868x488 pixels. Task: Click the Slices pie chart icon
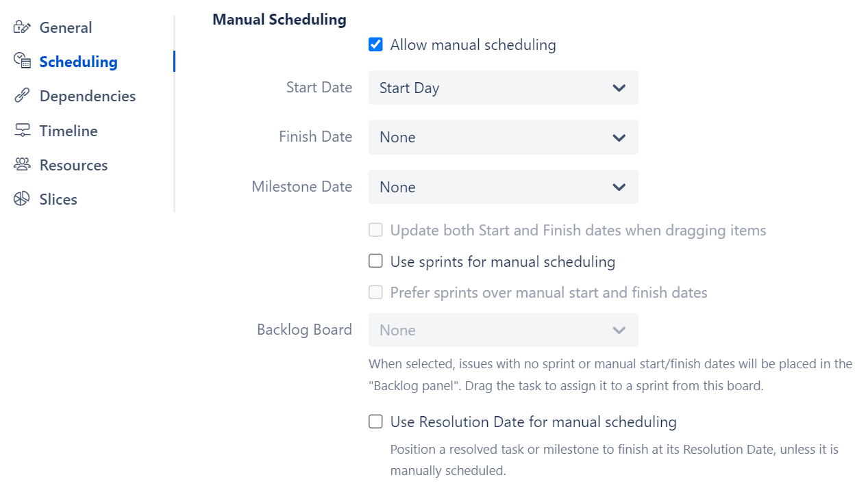coord(20,198)
